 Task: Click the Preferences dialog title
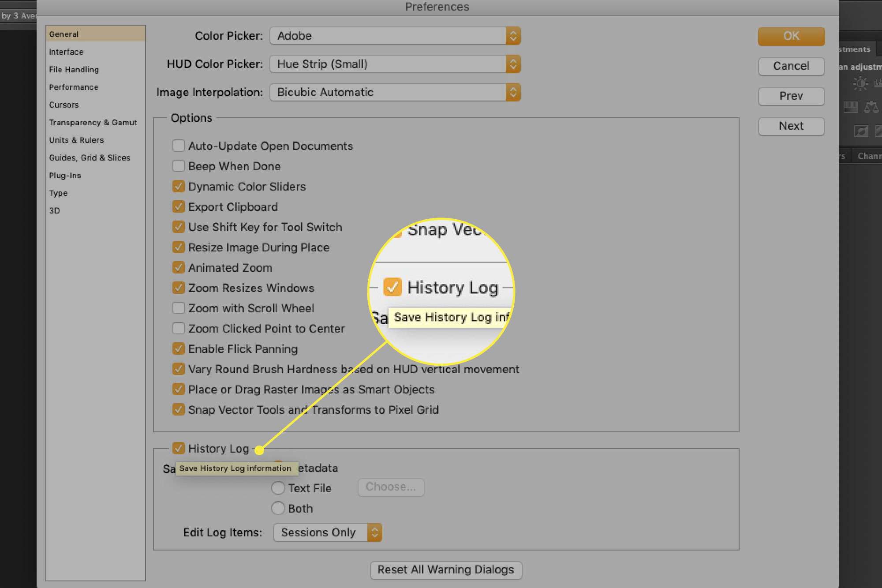(437, 7)
